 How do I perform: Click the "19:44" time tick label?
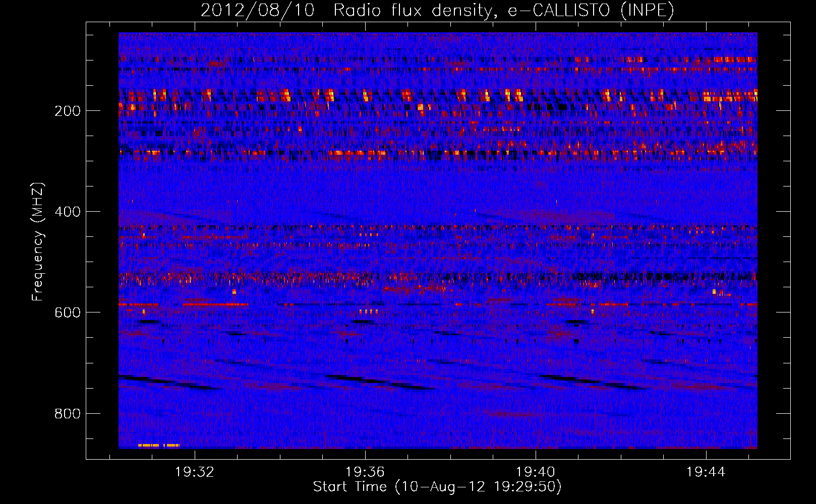(706, 472)
